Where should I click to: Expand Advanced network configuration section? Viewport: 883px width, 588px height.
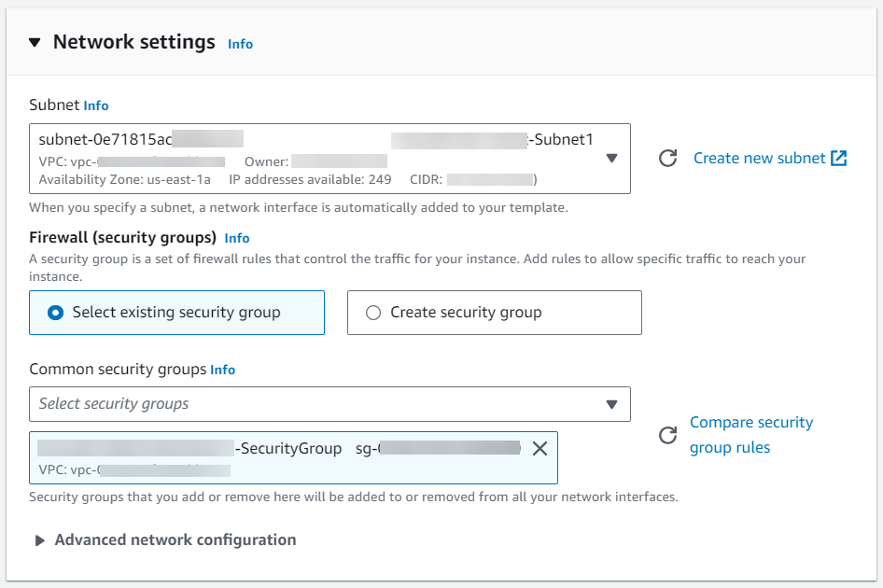[x=165, y=540]
